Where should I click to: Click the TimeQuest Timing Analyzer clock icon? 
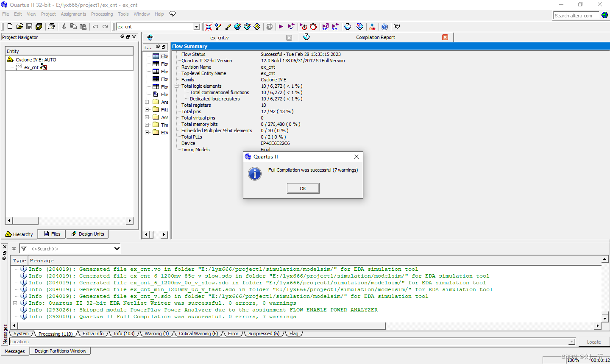click(x=313, y=27)
